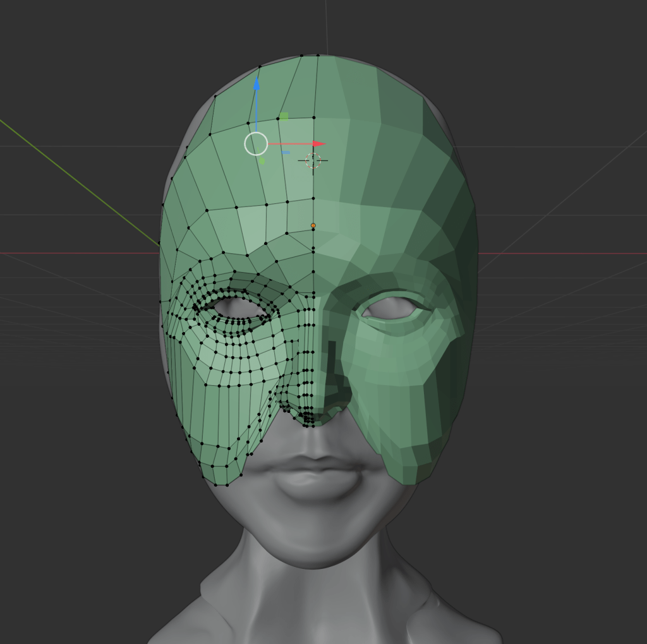Click the green square plane handle on the gizmo
Image resolution: width=647 pixels, height=644 pixels.
[x=284, y=116]
